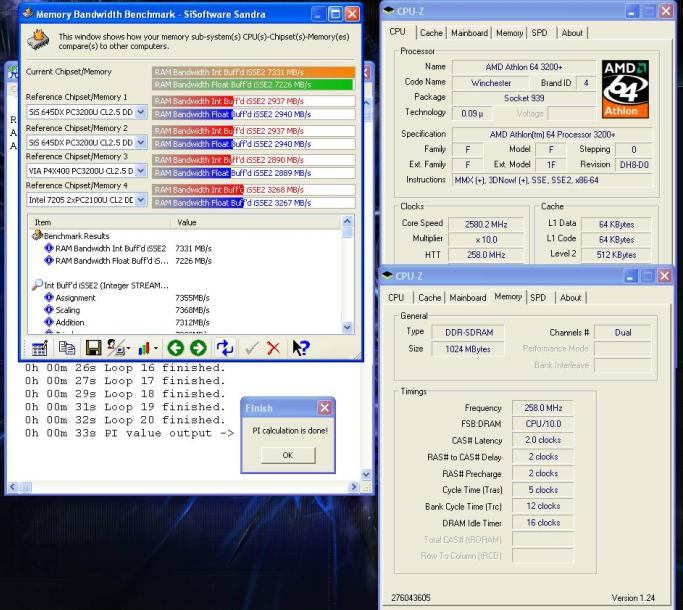Close the Finish PI calculation dialog
This screenshot has width=683, height=610.
coord(325,408)
